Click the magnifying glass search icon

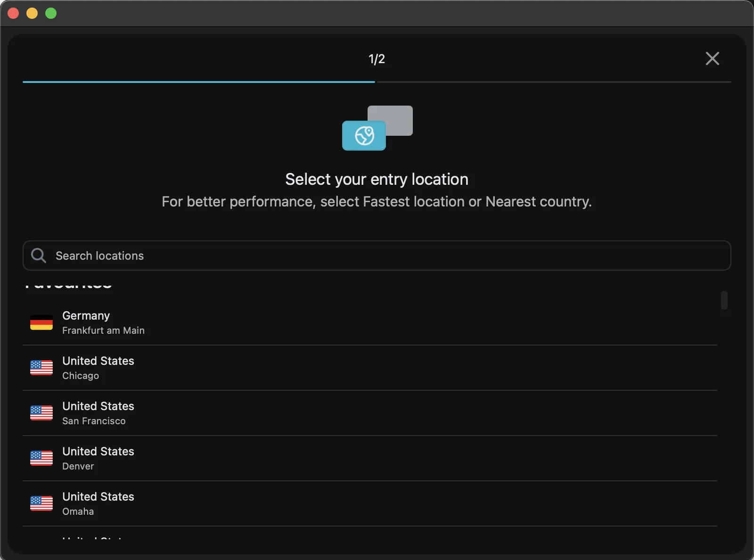pos(38,255)
